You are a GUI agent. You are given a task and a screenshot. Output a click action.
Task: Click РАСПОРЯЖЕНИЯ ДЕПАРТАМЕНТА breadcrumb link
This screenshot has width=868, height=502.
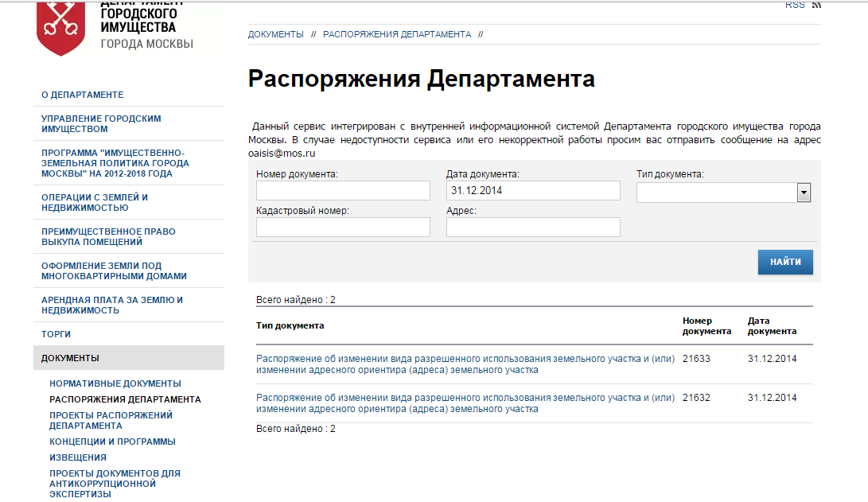click(397, 34)
